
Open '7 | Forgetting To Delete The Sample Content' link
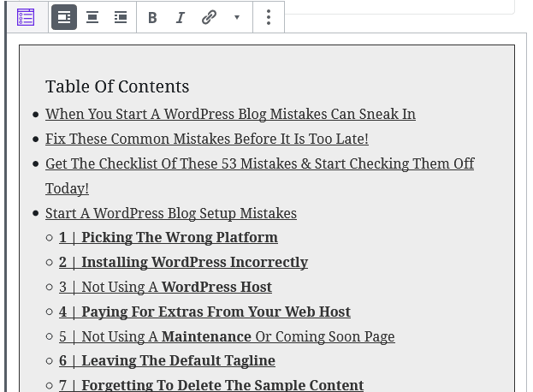211,385
